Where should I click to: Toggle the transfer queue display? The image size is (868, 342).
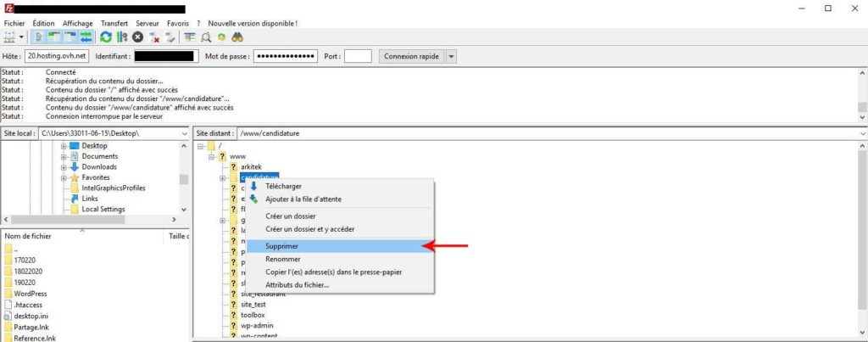coord(86,36)
